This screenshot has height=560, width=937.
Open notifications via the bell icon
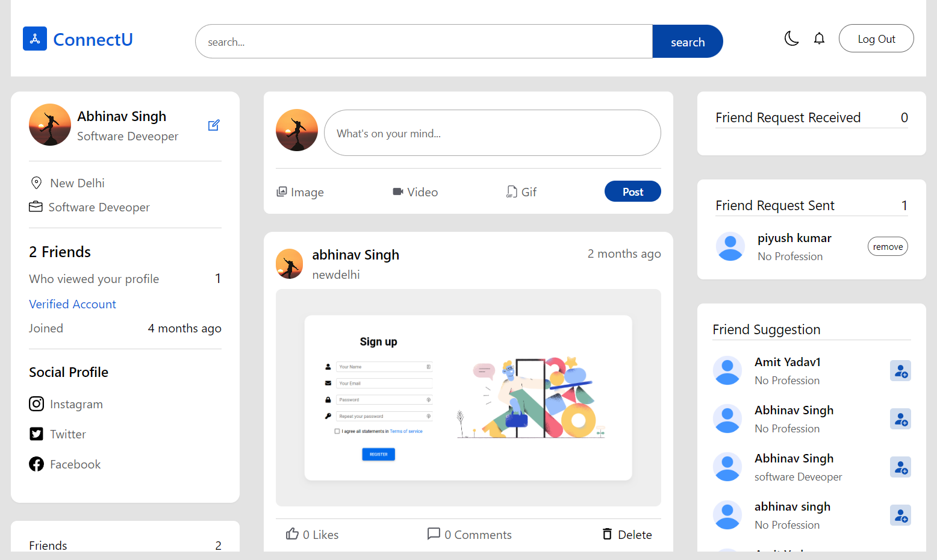pos(819,39)
